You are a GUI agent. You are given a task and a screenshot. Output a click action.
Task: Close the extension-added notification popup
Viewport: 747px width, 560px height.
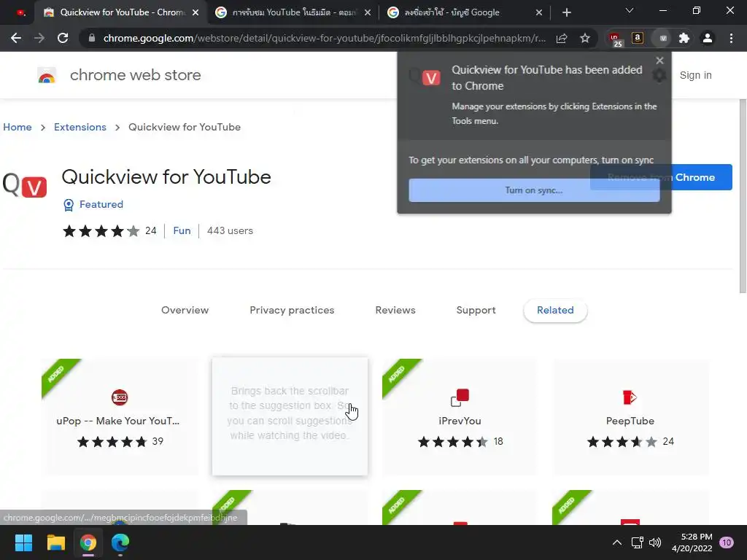[x=659, y=61]
